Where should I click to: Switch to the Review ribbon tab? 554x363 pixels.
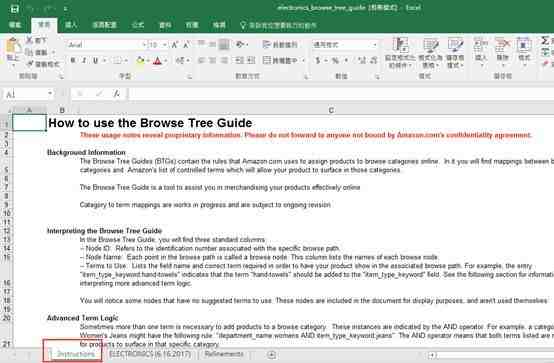pos(192,25)
